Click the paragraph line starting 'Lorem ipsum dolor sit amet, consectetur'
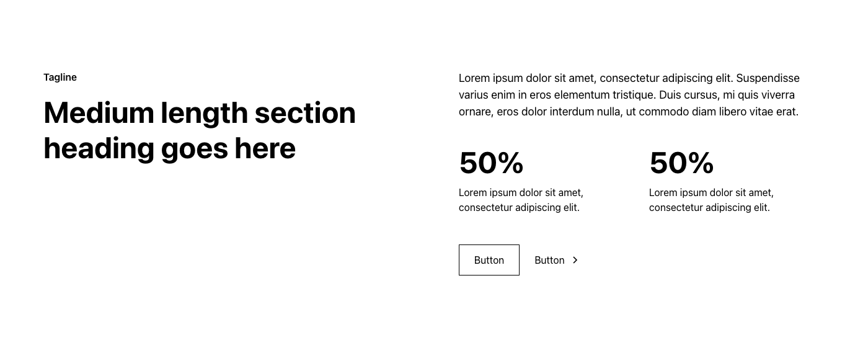Screen dimensions: 868x345 point(629,78)
